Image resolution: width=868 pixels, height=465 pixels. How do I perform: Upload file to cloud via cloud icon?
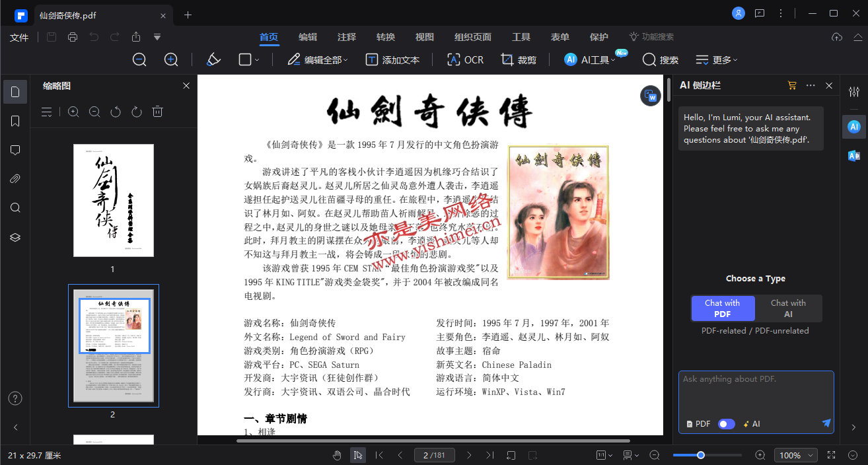coord(837,37)
